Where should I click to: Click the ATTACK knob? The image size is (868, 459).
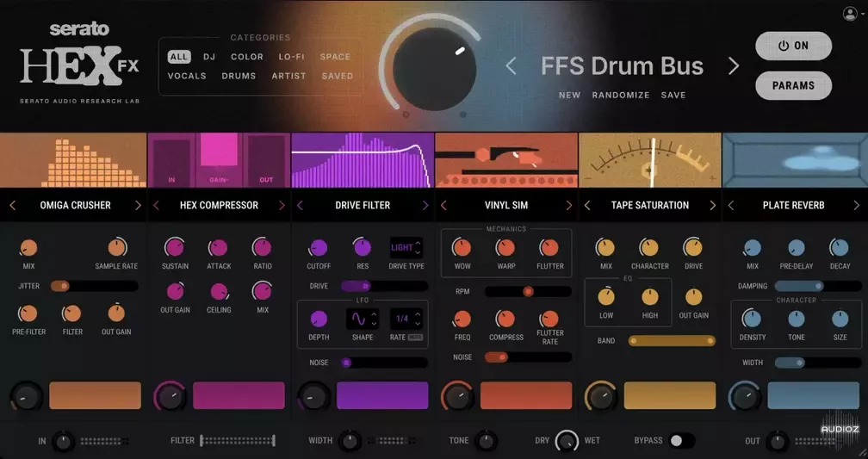[x=219, y=247]
